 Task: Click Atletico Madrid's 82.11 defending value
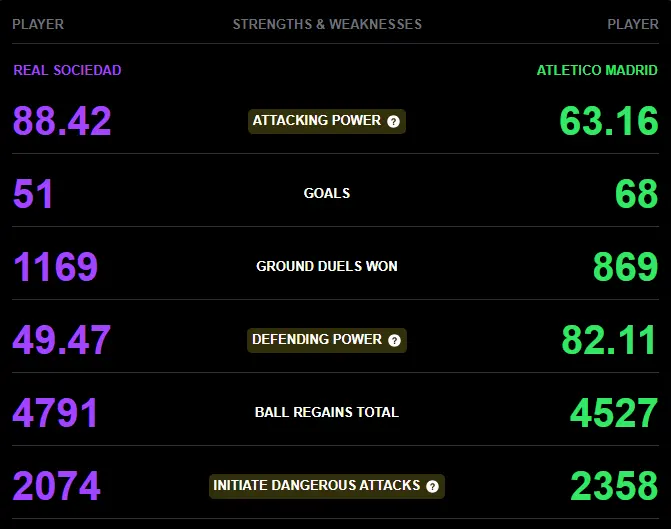pyautogui.click(x=608, y=340)
